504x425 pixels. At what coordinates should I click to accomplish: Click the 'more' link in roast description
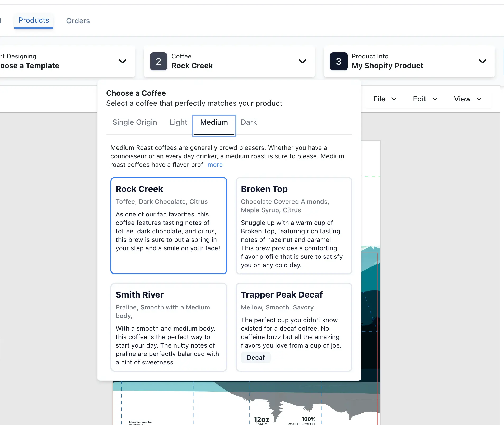coord(215,165)
